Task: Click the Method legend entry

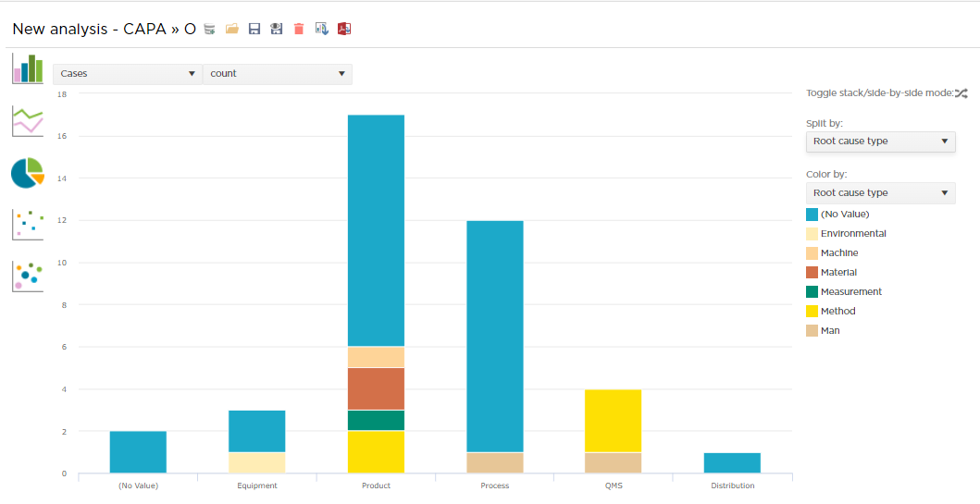Action: click(x=837, y=312)
